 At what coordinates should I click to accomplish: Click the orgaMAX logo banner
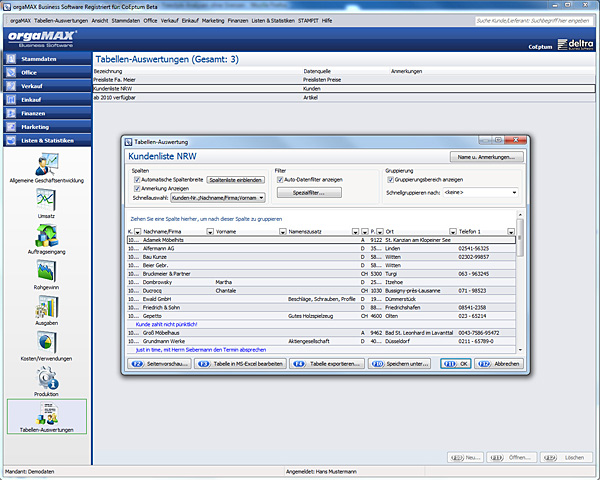click(42, 38)
